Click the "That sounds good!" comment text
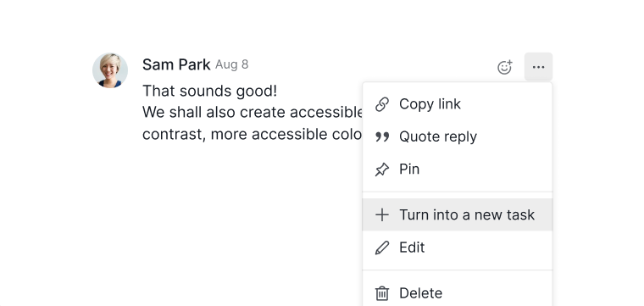Image resolution: width=644 pixels, height=306 pixels. tap(210, 91)
